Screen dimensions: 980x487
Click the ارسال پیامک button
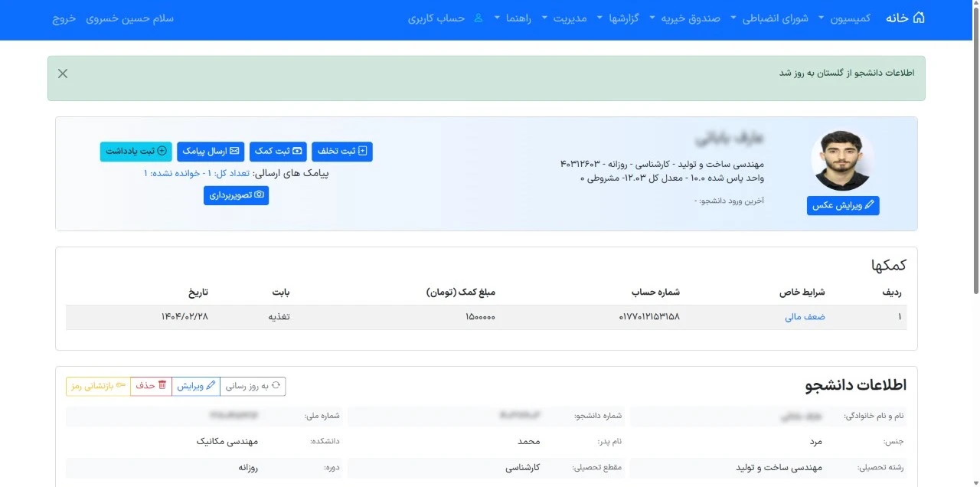(x=211, y=152)
